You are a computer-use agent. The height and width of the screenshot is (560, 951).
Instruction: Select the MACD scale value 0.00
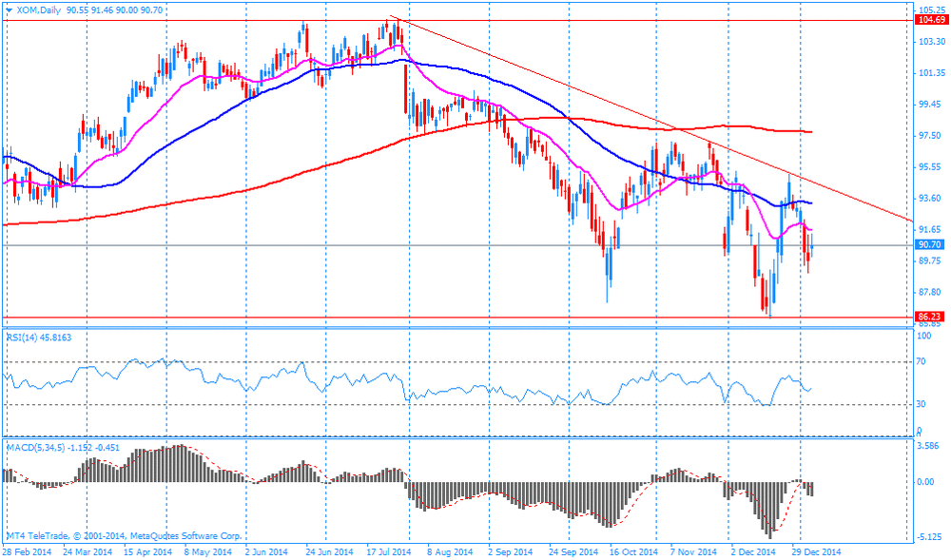click(925, 482)
